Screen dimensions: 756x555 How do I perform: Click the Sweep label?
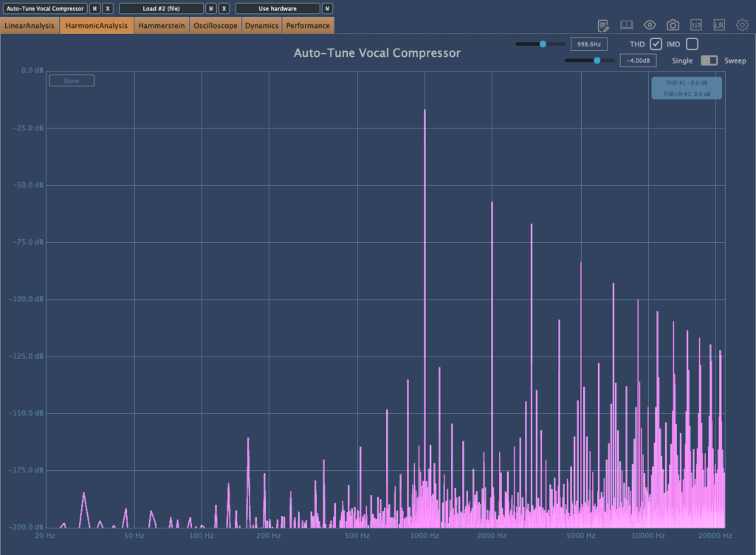[x=735, y=61]
